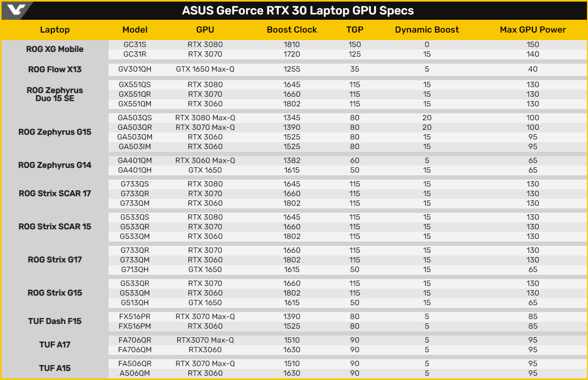The image size is (588, 380).
Task: Select the Laptop column header
Action: [x=55, y=29]
